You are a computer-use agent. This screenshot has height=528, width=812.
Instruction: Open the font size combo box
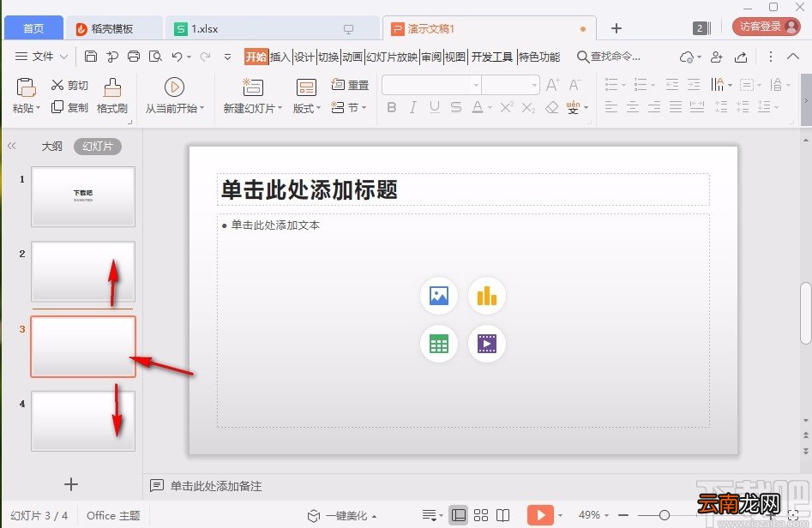click(x=510, y=85)
